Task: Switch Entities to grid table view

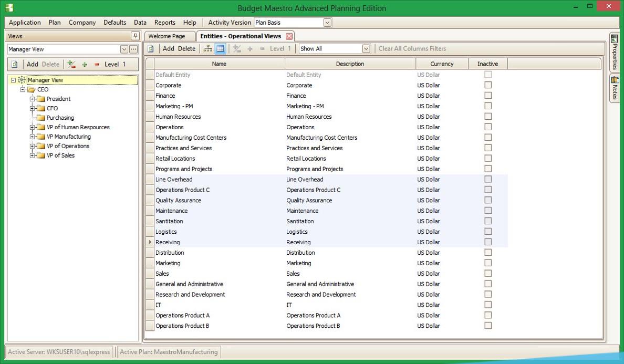Action: tap(220, 49)
